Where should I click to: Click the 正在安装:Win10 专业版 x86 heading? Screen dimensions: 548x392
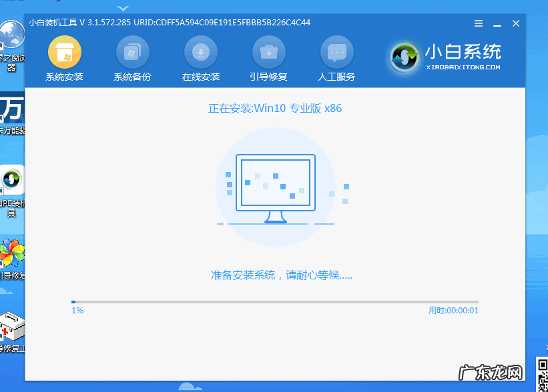(x=275, y=108)
